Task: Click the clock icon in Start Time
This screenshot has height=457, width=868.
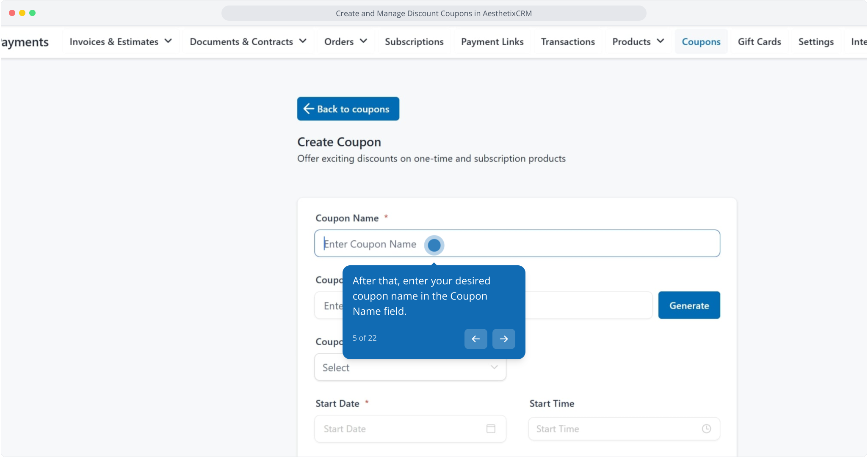Action: pos(706,429)
